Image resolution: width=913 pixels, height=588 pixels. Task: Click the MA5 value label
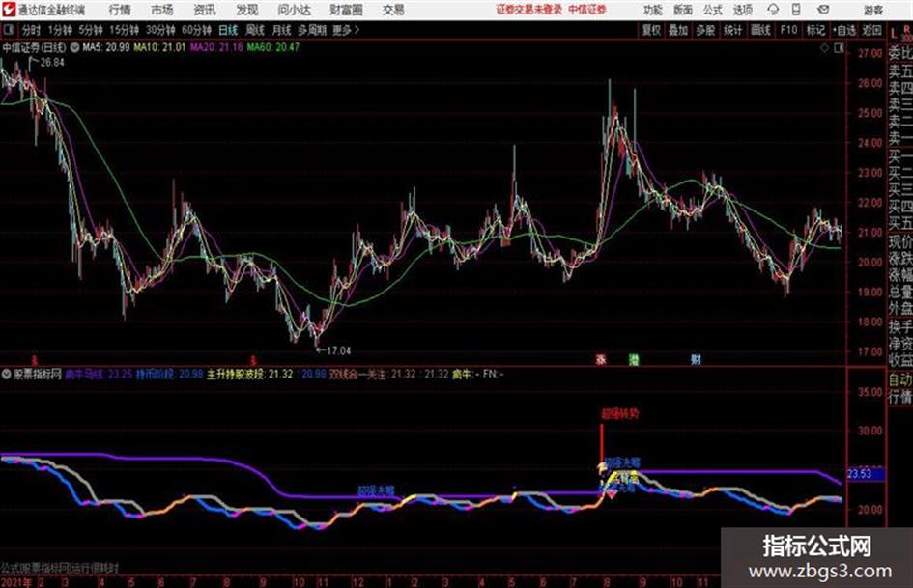tap(106, 47)
